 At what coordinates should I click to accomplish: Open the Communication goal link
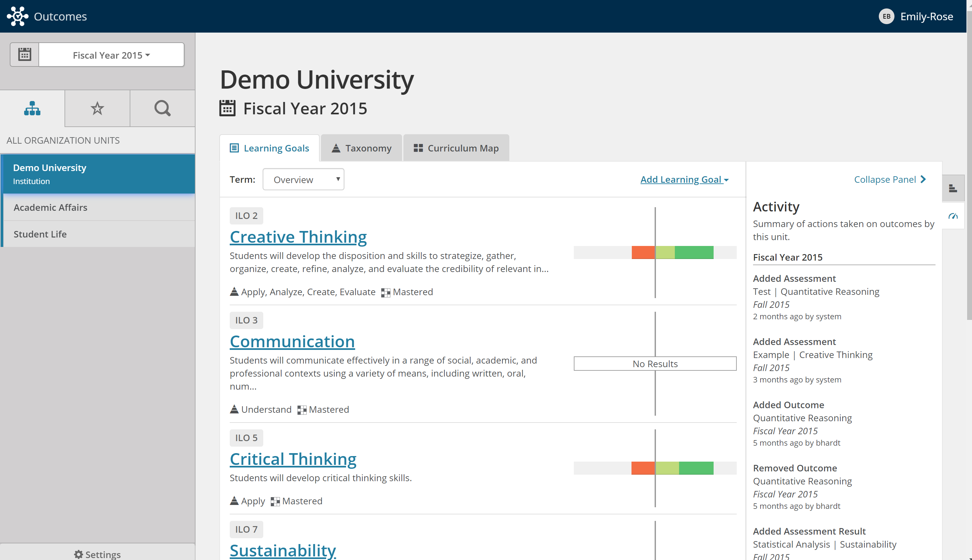[x=292, y=341]
